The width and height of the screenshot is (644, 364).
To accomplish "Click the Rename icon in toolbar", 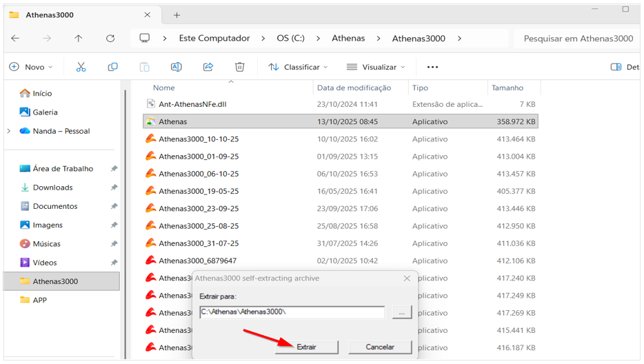I will tap(176, 67).
